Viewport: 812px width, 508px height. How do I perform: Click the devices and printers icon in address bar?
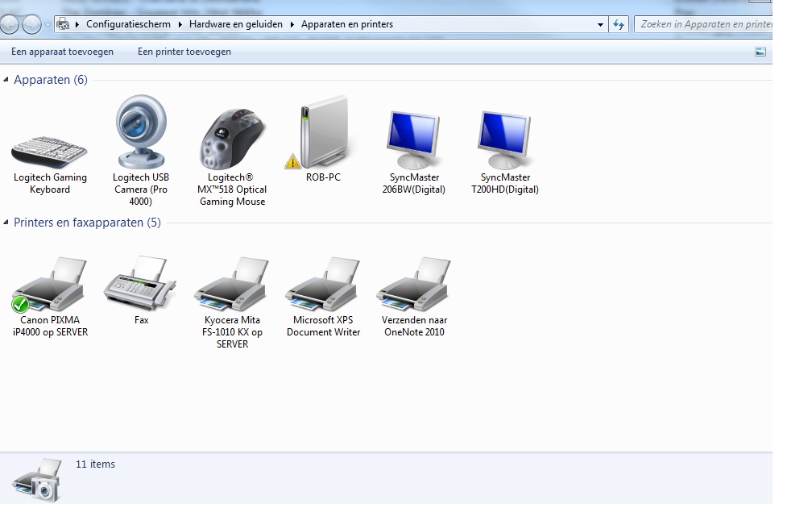tap(63, 24)
